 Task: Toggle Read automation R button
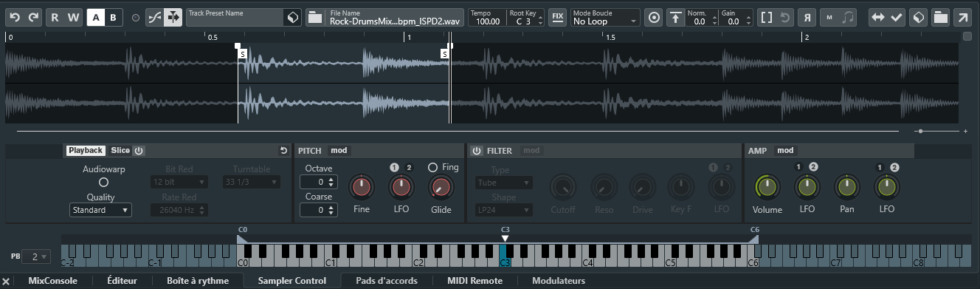coord(55,17)
